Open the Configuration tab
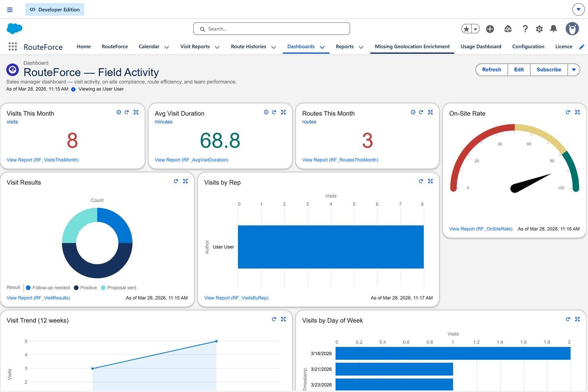588x392 pixels. [528, 47]
